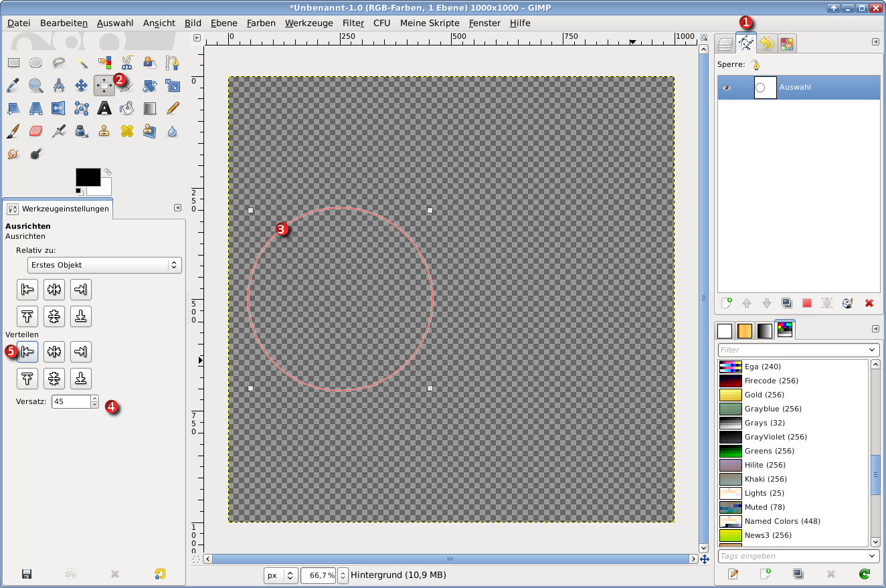Open the px unit dropdown in status bar

tap(280, 575)
